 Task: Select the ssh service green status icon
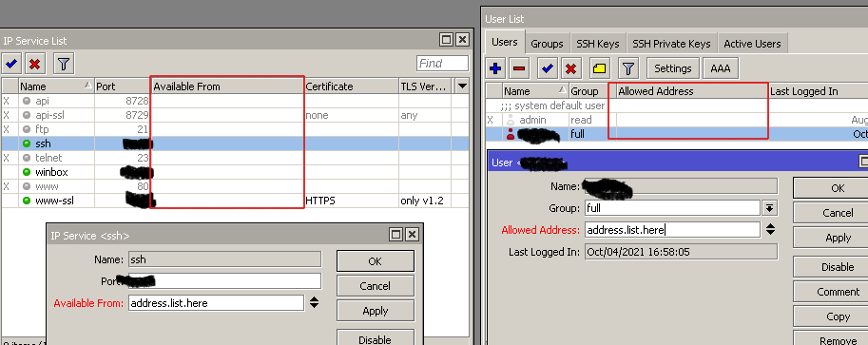point(27,144)
